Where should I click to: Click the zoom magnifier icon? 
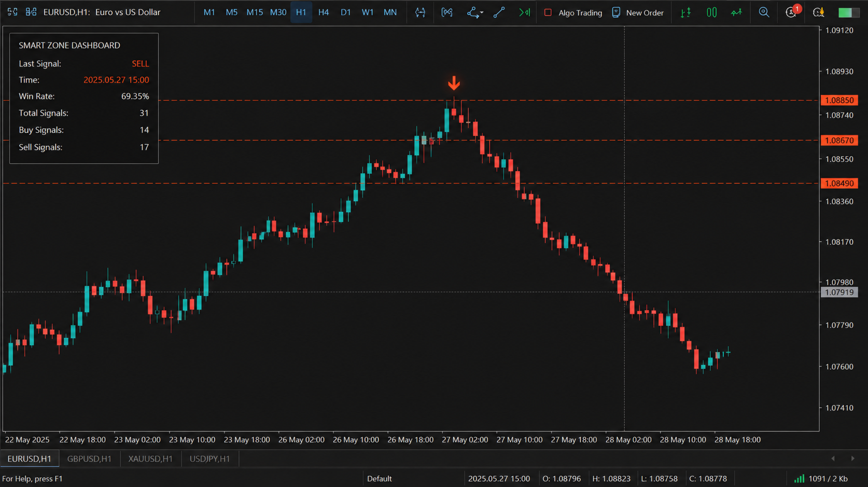pos(764,12)
